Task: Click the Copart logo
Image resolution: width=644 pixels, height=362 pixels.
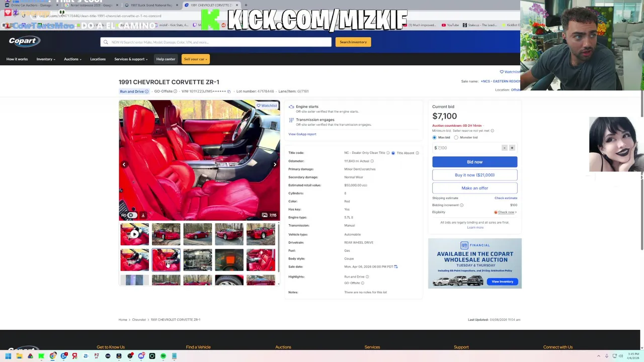Action: tap(24, 41)
